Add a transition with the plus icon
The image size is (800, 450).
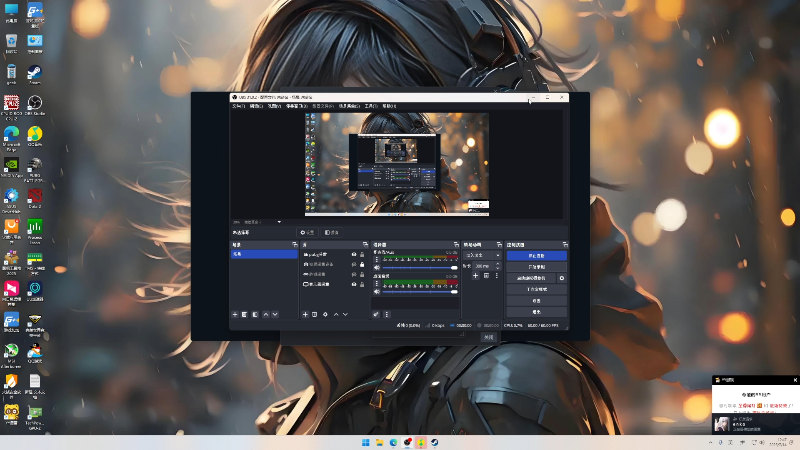click(x=475, y=276)
